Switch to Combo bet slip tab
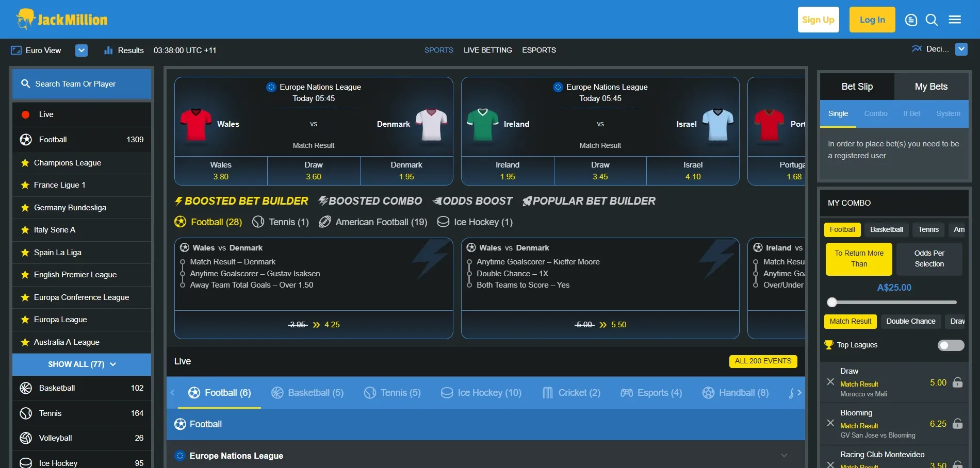The image size is (980, 468). [x=875, y=113]
